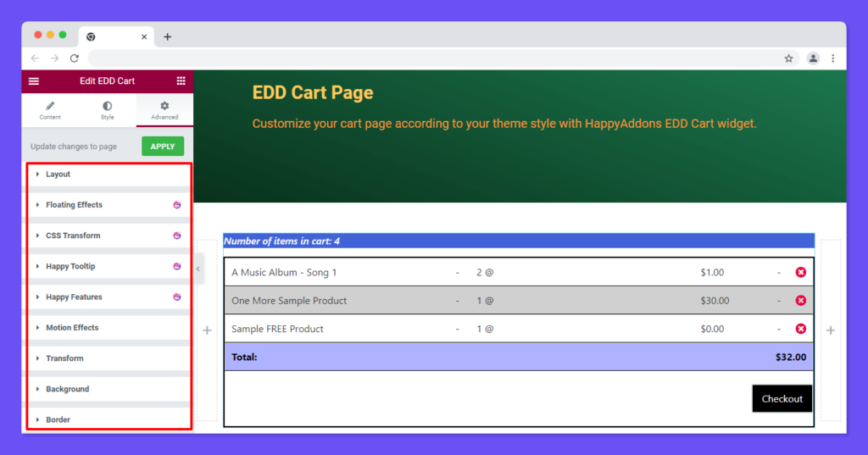Click HappyAddons badge icon on Happy Tooltip
This screenshot has height=455, width=868.
[x=177, y=266]
